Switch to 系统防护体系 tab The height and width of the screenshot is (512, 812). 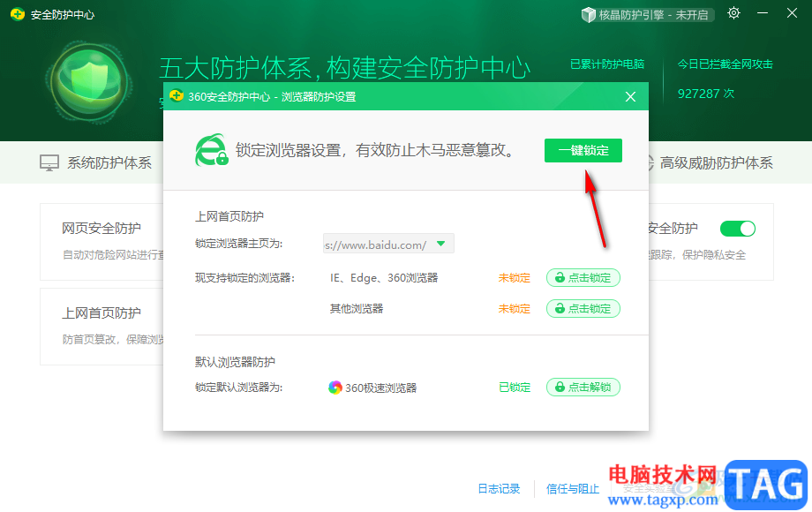[96, 163]
